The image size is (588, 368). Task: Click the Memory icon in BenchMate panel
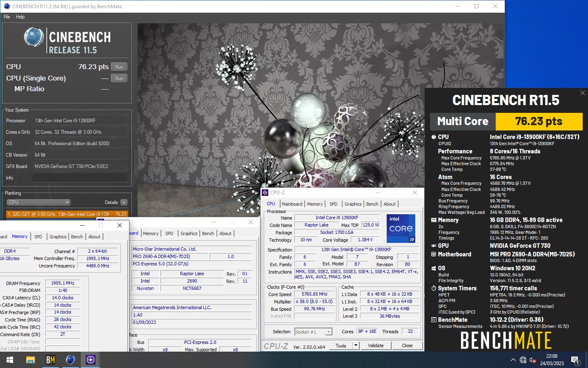coord(434,220)
